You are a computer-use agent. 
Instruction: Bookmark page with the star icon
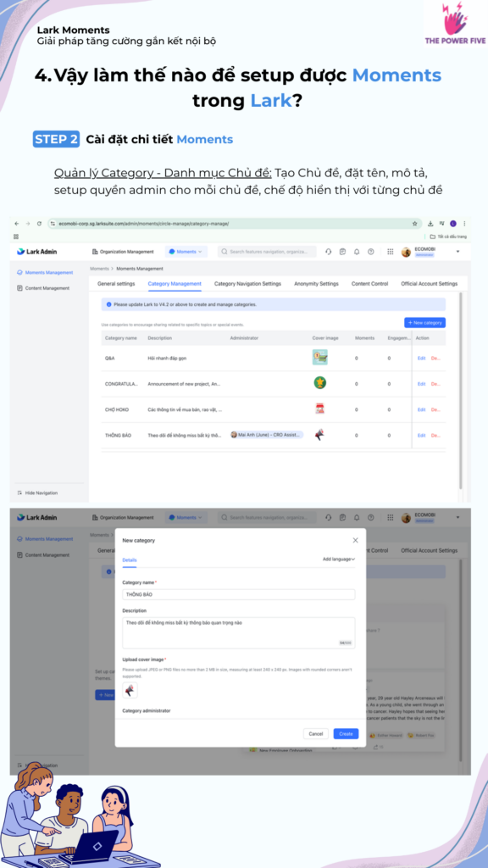coord(414,224)
